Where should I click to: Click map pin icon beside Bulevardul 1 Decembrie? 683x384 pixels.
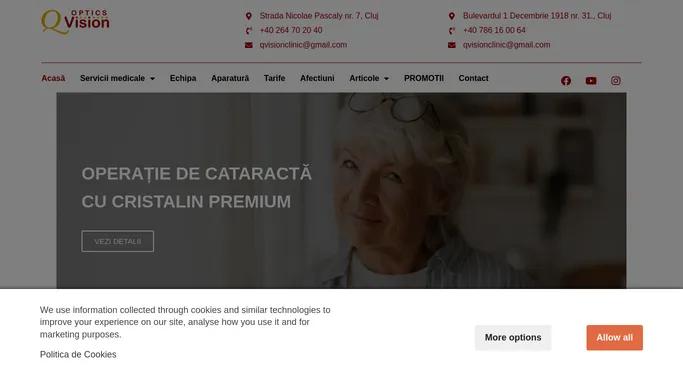point(452,16)
